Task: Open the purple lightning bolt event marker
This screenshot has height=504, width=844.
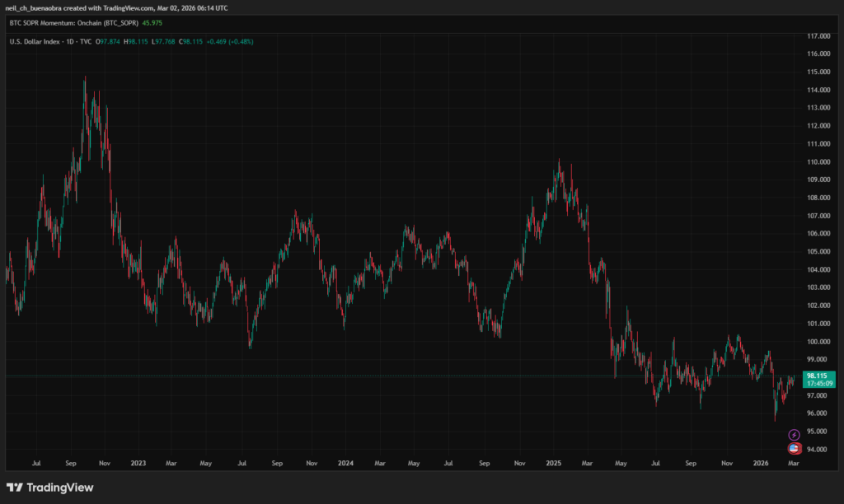Action: (793, 435)
